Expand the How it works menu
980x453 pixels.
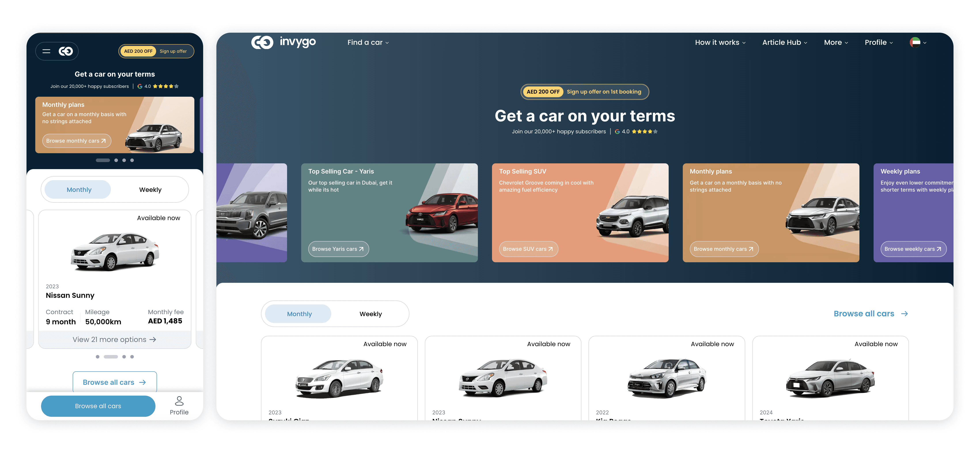pos(720,43)
